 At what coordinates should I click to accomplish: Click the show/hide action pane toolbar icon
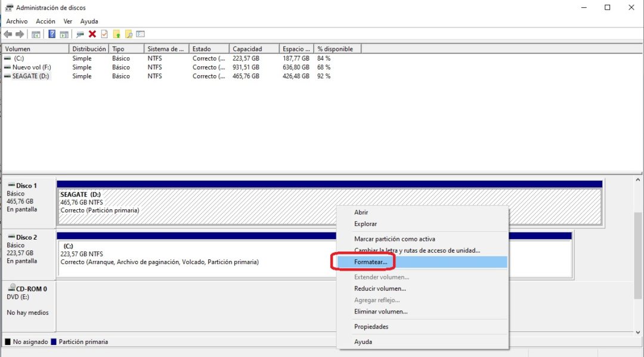(63, 34)
